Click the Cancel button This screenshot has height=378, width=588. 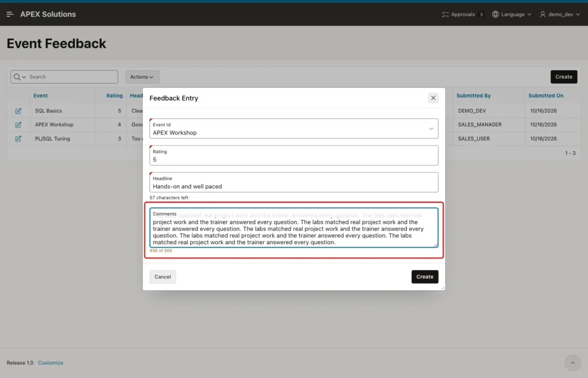pyautogui.click(x=163, y=277)
